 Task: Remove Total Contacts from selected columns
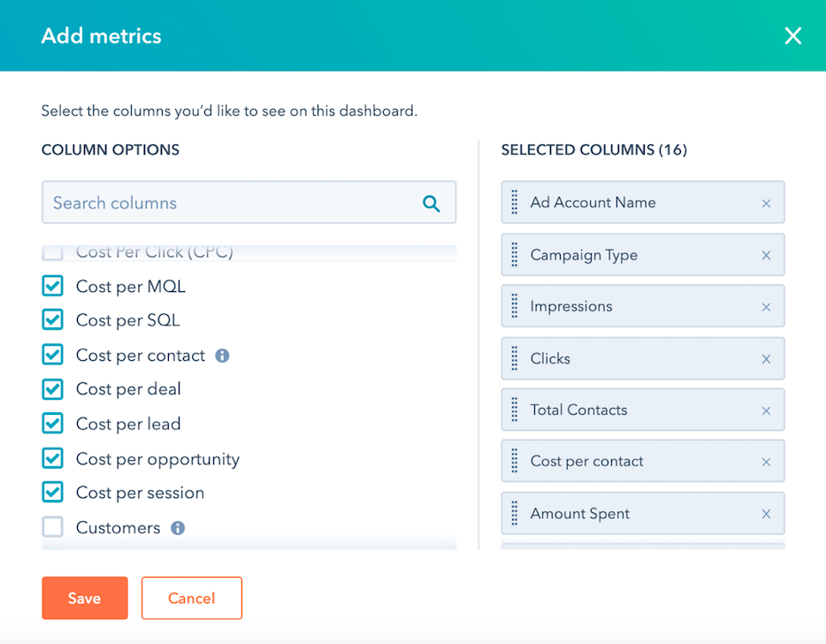[x=766, y=410]
